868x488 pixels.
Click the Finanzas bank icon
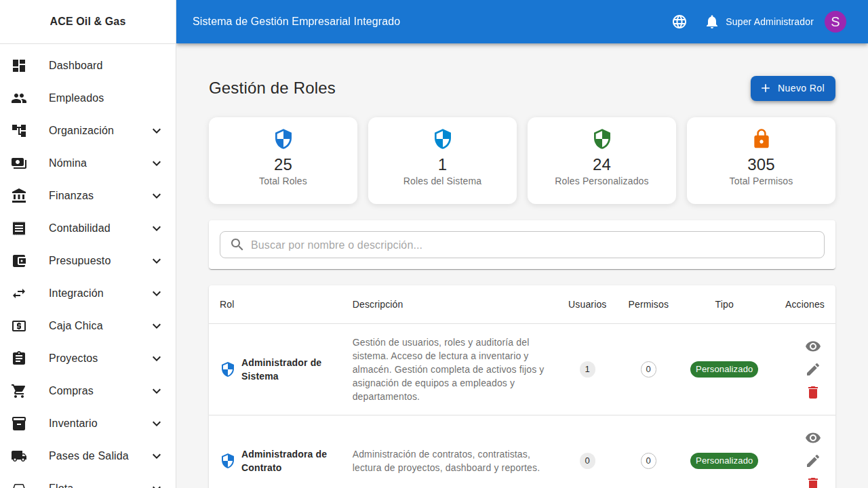(19, 196)
